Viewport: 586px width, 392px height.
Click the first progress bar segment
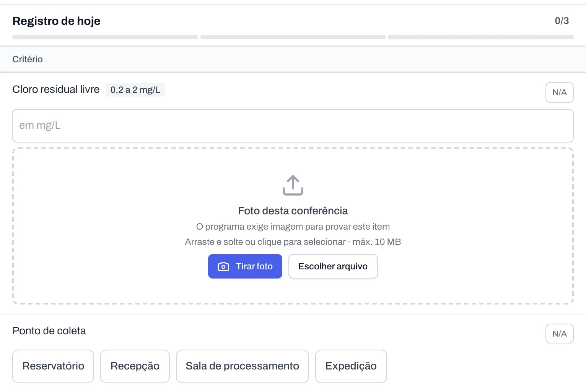tap(105, 37)
